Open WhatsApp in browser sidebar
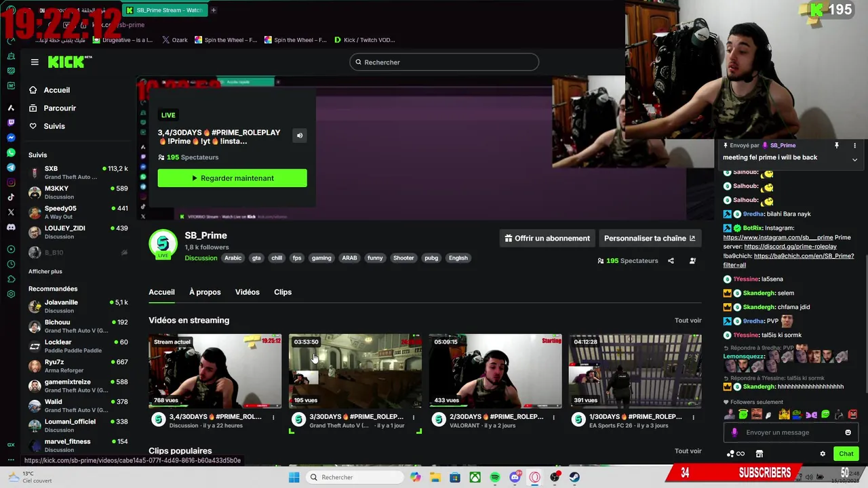The image size is (868, 488). (x=11, y=152)
